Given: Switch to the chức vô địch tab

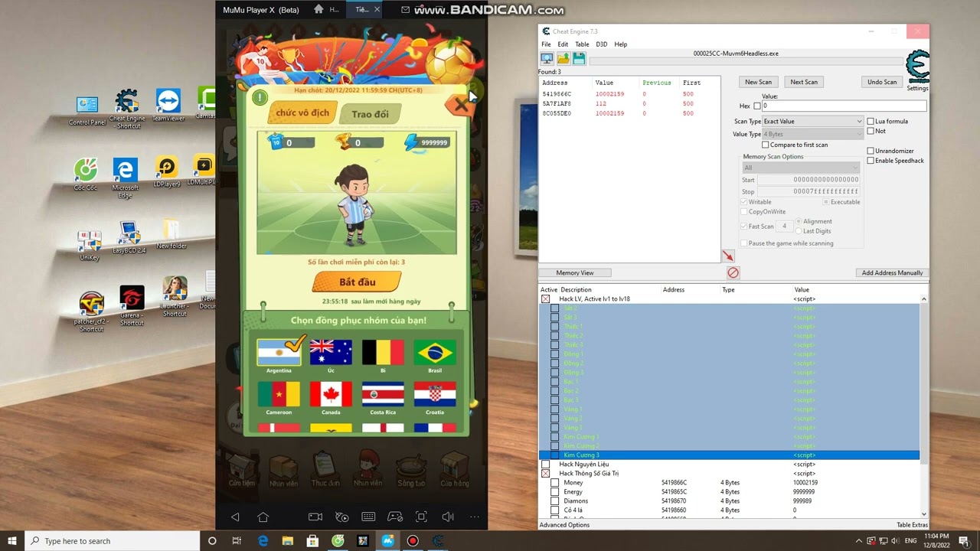Looking at the screenshot, I should tap(302, 112).
